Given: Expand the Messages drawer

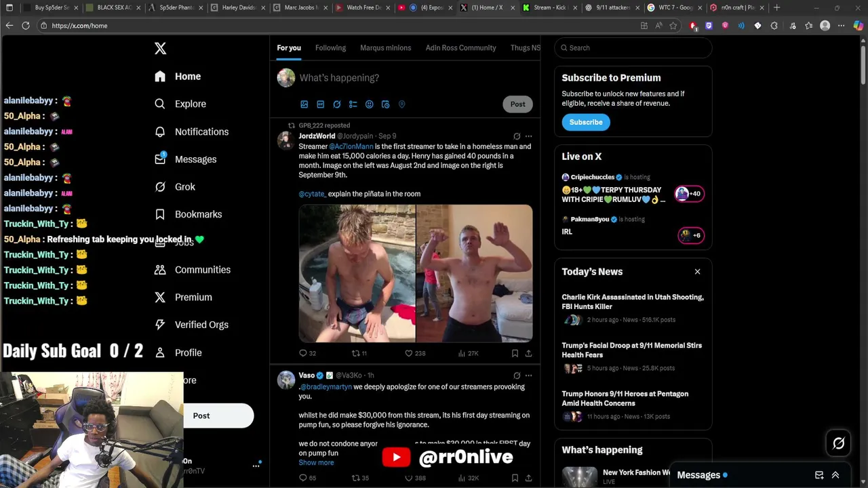Looking at the screenshot, I should (x=835, y=475).
